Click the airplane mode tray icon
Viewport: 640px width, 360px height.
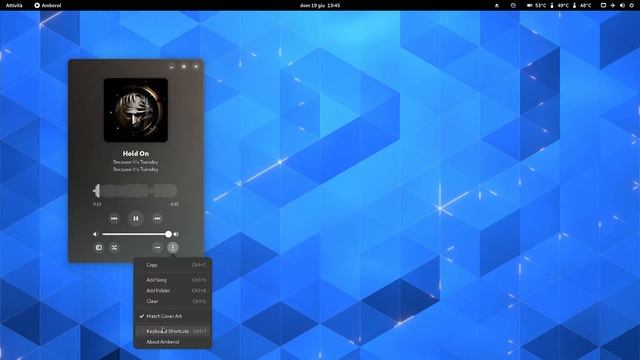coord(613,5)
